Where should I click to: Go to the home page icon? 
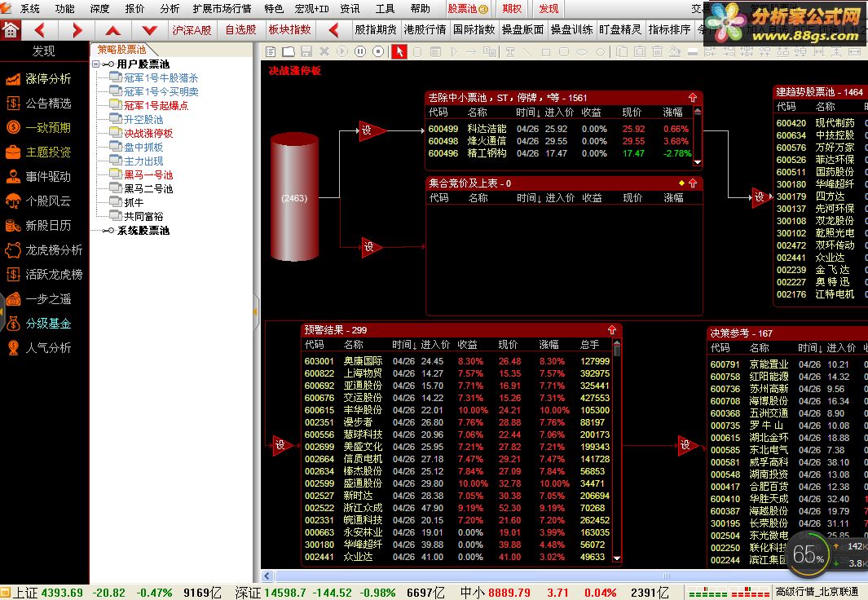coord(11,30)
